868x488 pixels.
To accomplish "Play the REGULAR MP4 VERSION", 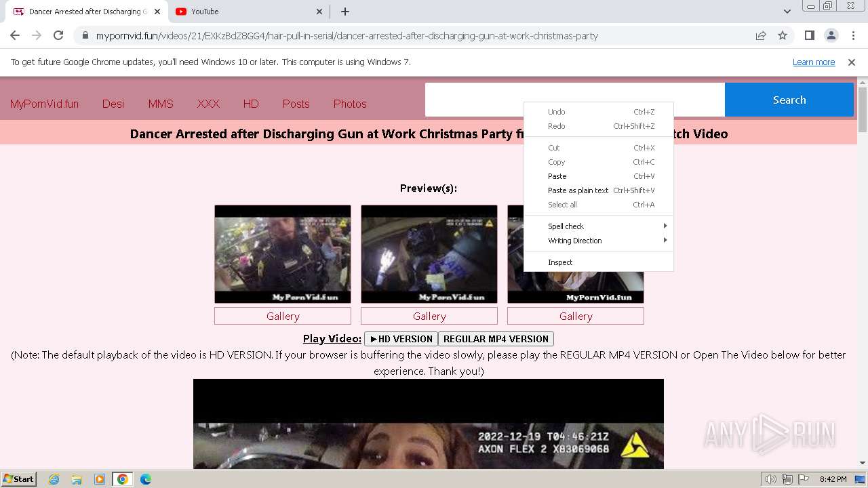I will point(496,339).
